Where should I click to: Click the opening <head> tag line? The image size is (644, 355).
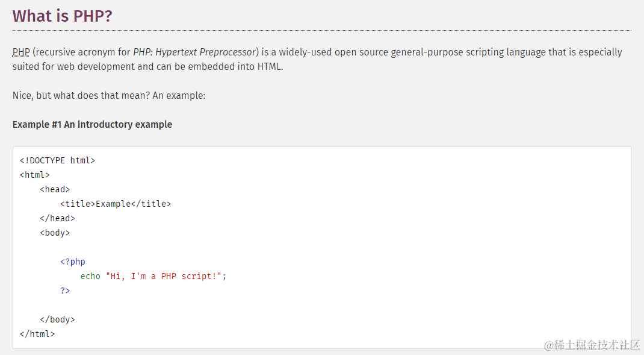[x=55, y=189]
